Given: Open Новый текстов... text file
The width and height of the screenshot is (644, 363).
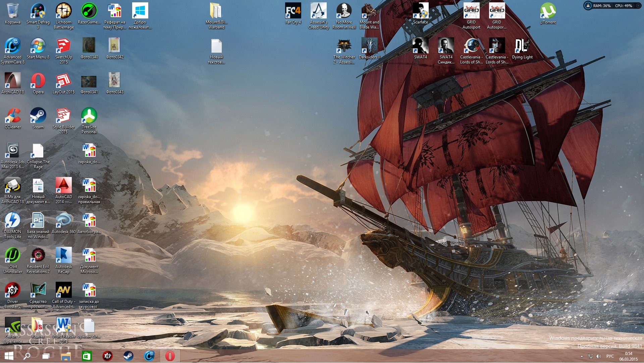Looking at the screenshot, I should pos(216,51).
